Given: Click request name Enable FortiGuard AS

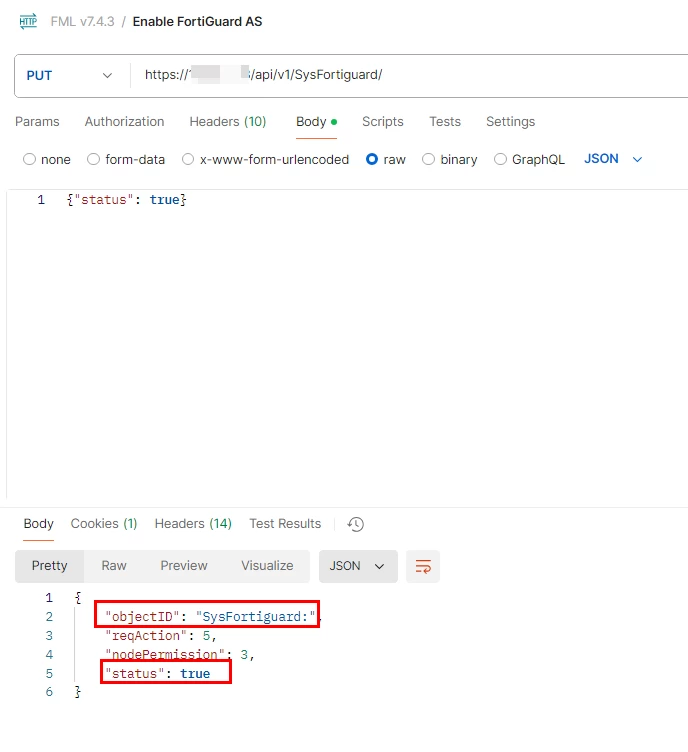Looking at the screenshot, I should tap(198, 22).
